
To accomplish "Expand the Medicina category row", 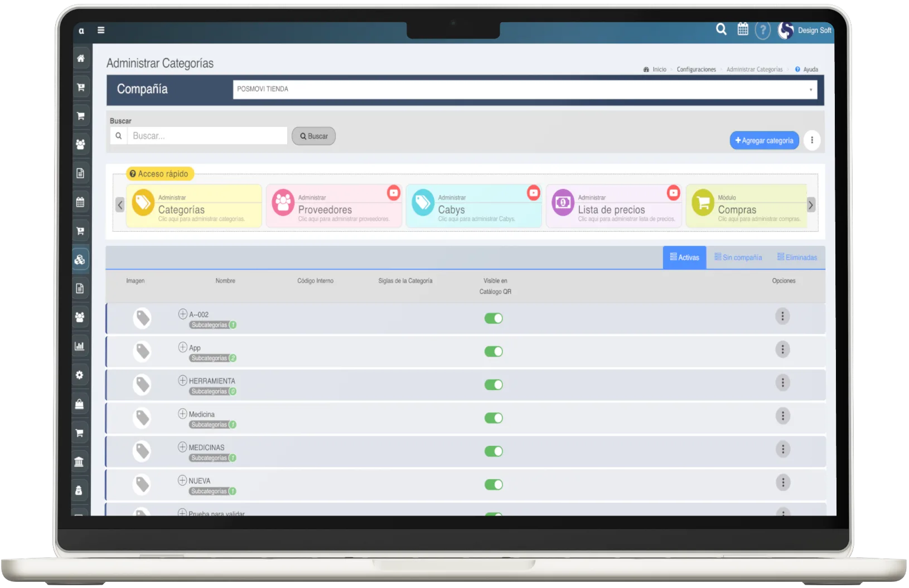I will tap(182, 414).
